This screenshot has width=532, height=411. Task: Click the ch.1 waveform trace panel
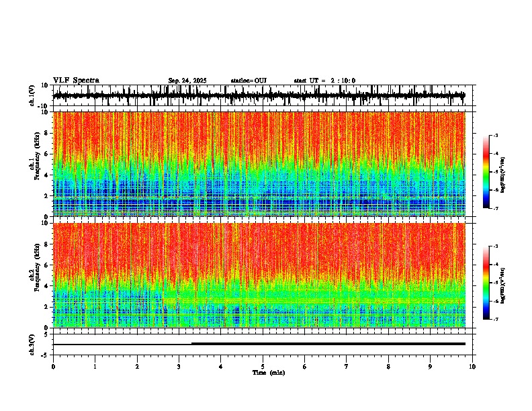coord(264,95)
